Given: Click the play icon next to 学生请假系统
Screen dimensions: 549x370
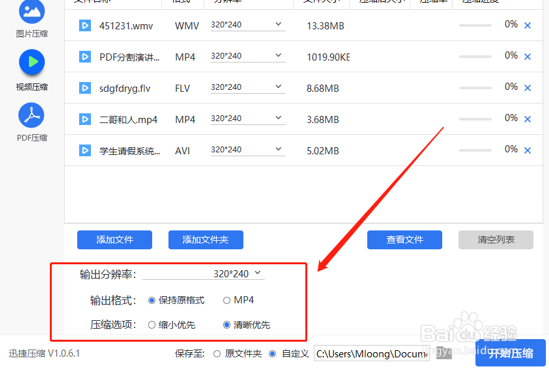Looking at the screenshot, I should point(85,151).
